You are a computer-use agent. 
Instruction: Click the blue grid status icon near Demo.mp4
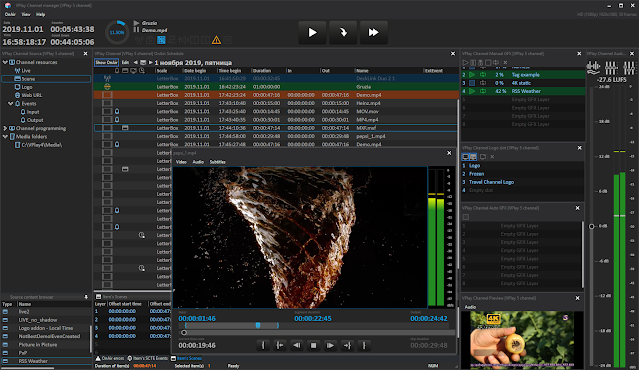pyautogui.click(x=161, y=40)
